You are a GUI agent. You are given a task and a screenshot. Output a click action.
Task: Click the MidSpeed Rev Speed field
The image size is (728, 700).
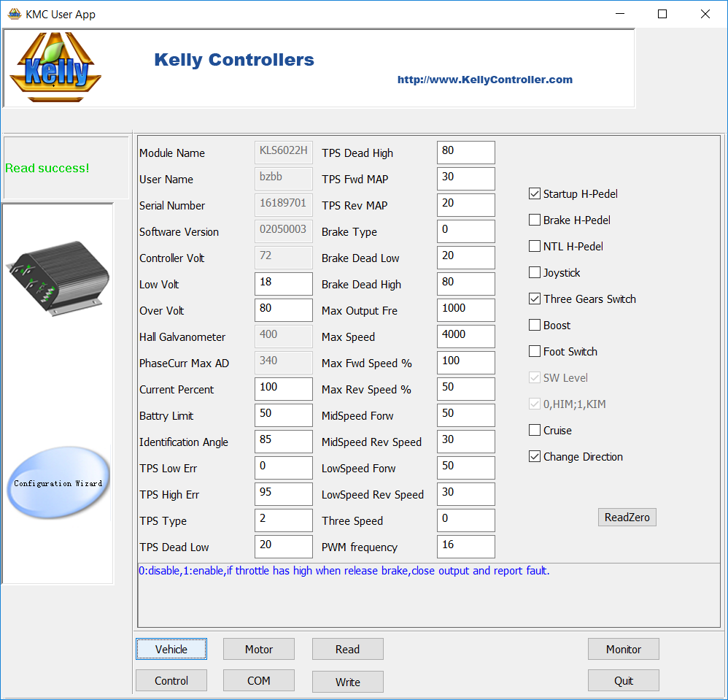[x=466, y=442]
